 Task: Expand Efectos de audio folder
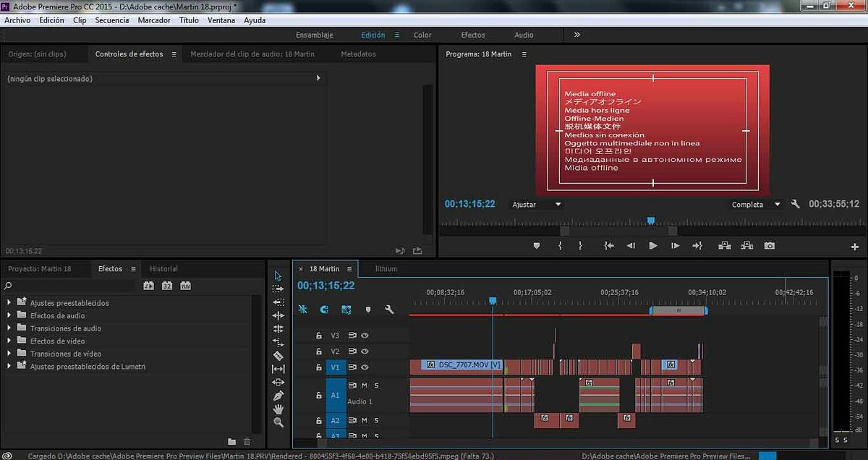click(9, 315)
